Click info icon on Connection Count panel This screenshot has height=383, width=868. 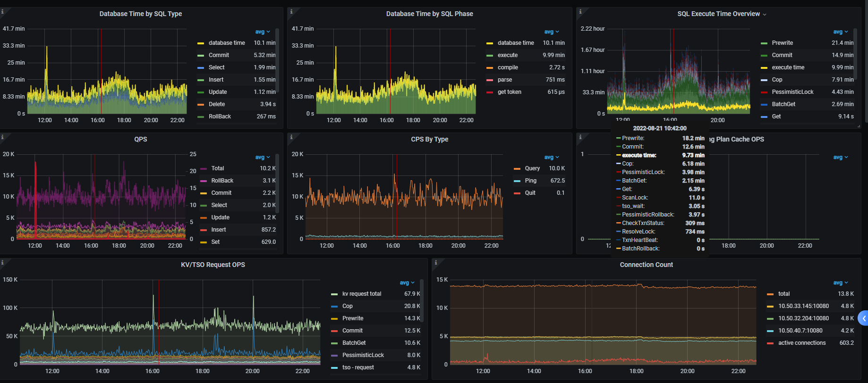pyautogui.click(x=435, y=262)
